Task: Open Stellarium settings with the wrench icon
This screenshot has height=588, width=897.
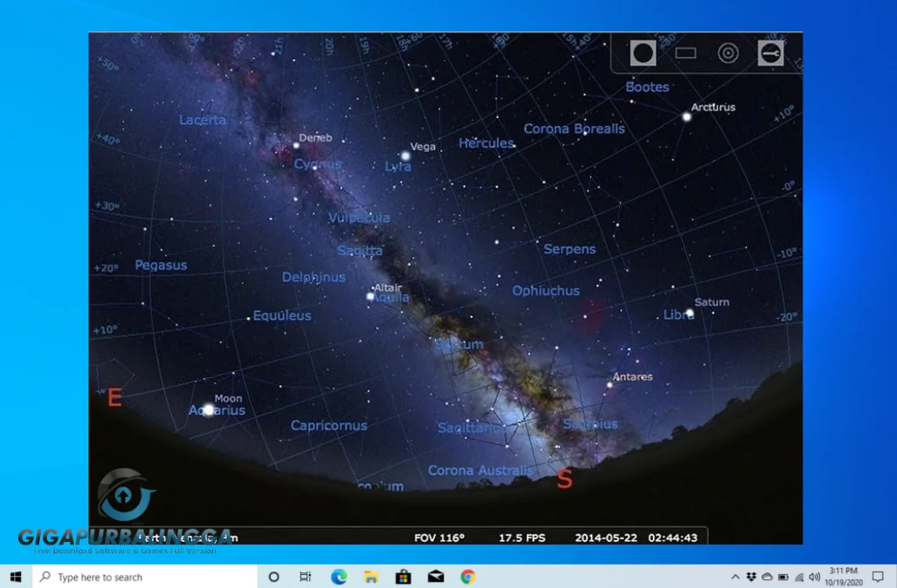Action: tap(770, 52)
